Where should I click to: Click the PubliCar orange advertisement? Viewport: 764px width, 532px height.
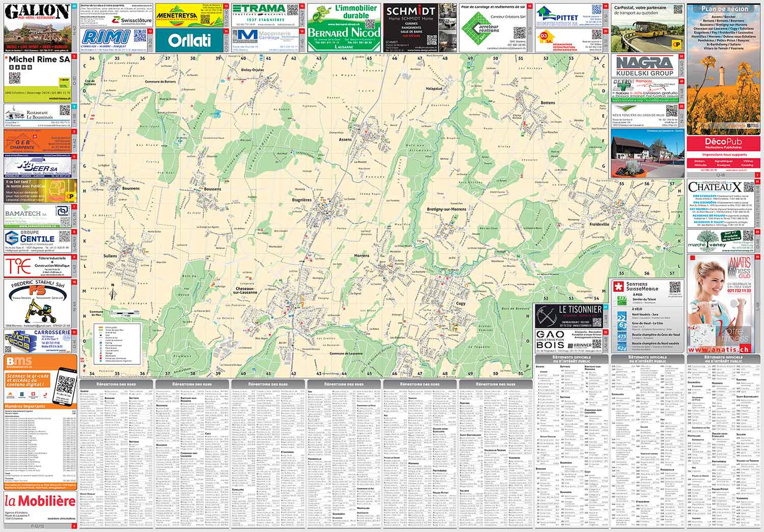[x=40, y=191]
